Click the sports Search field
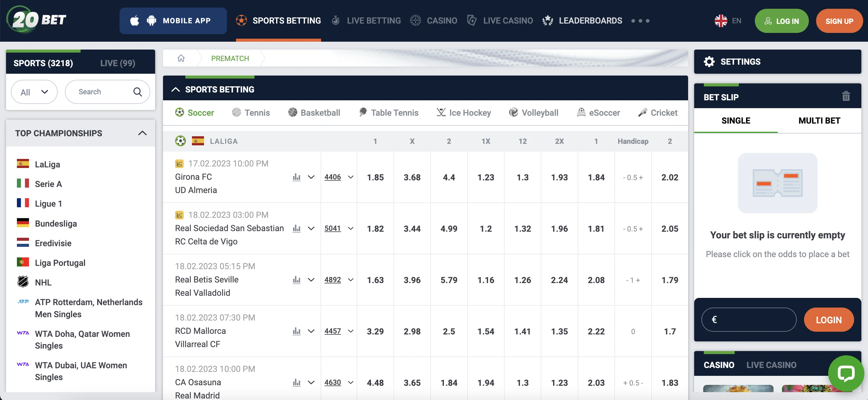 click(x=107, y=92)
